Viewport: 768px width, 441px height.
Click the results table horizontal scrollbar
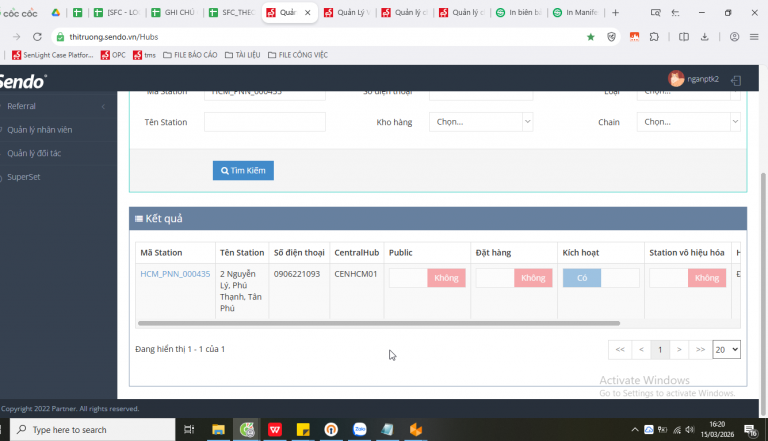pos(379,323)
